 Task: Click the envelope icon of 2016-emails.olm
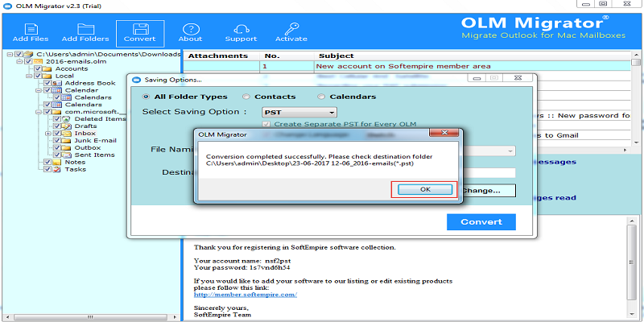38,62
